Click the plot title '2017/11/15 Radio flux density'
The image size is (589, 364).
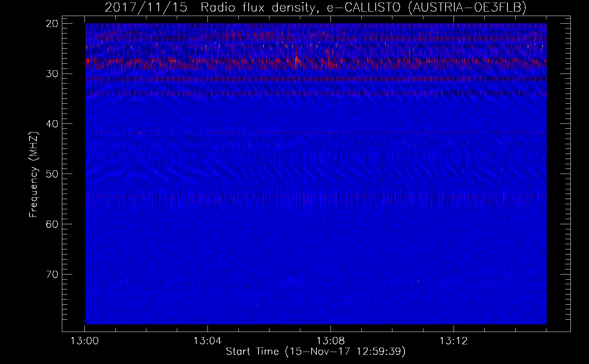coord(316,7)
